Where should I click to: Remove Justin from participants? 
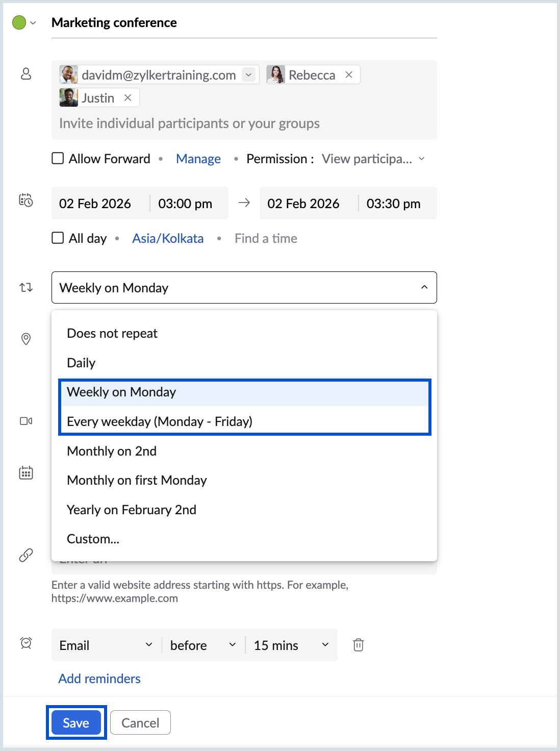(128, 97)
